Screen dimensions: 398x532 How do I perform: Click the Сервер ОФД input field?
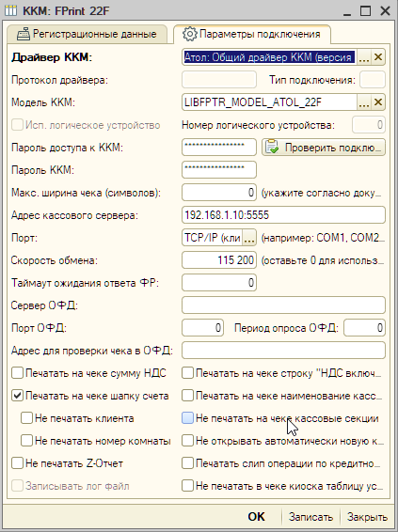(x=283, y=305)
